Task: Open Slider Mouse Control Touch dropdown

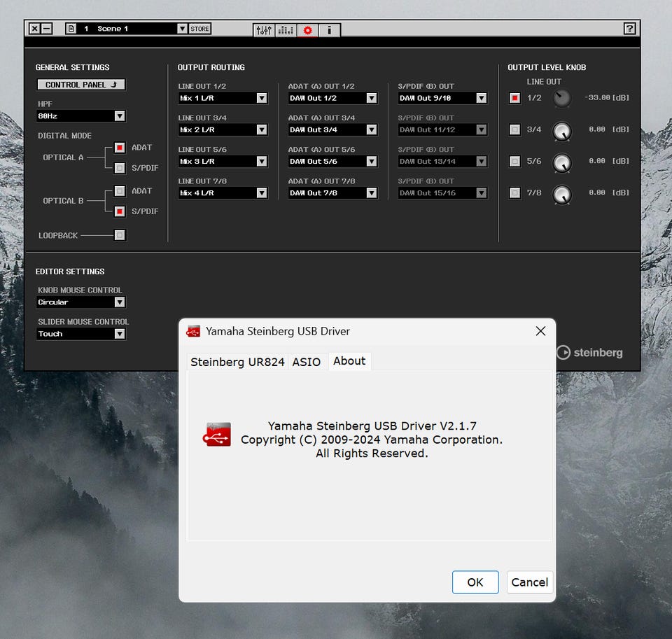Action: pos(81,334)
